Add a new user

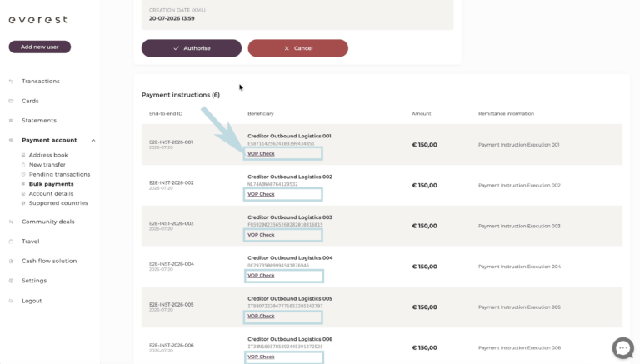point(40,47)
